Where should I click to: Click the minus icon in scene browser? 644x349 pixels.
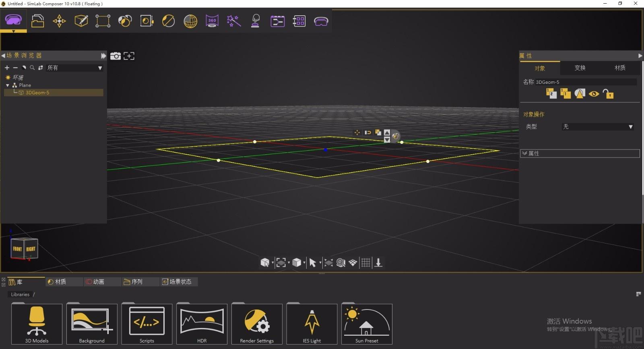15,68
